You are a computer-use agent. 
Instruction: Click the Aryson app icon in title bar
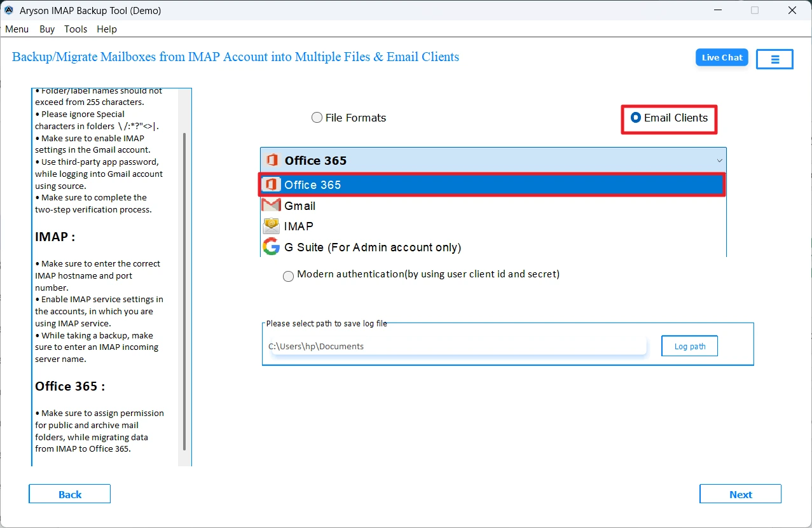pyautogui.click(x=9, y=10)
